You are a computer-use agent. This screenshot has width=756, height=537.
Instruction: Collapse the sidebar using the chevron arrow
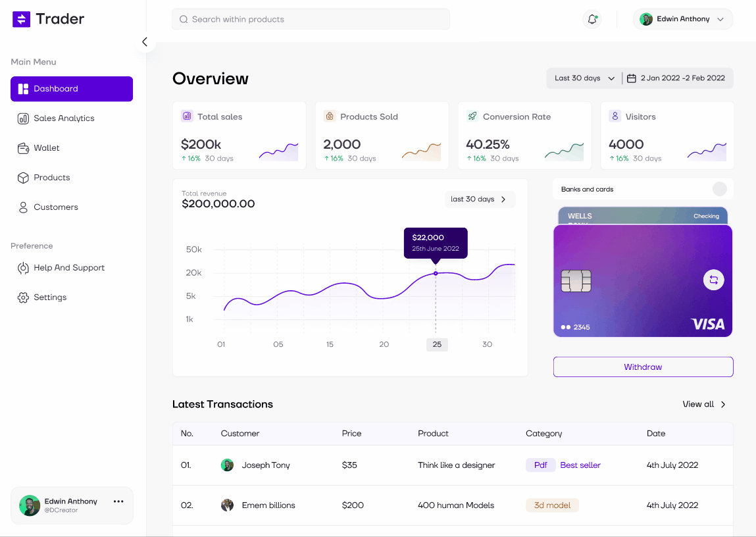pos(145,41)
